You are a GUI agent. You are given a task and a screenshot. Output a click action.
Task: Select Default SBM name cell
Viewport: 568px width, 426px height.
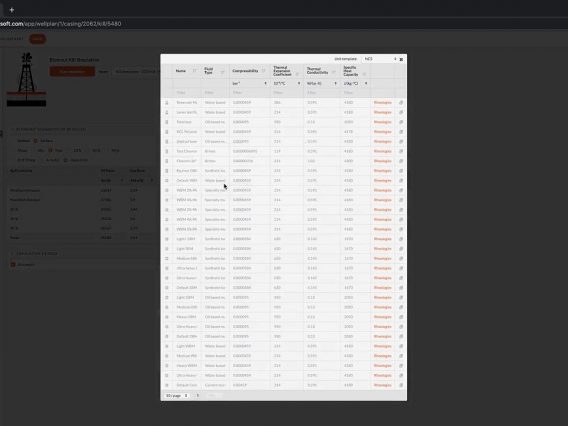pyautogui.click(x=187, y=288)
